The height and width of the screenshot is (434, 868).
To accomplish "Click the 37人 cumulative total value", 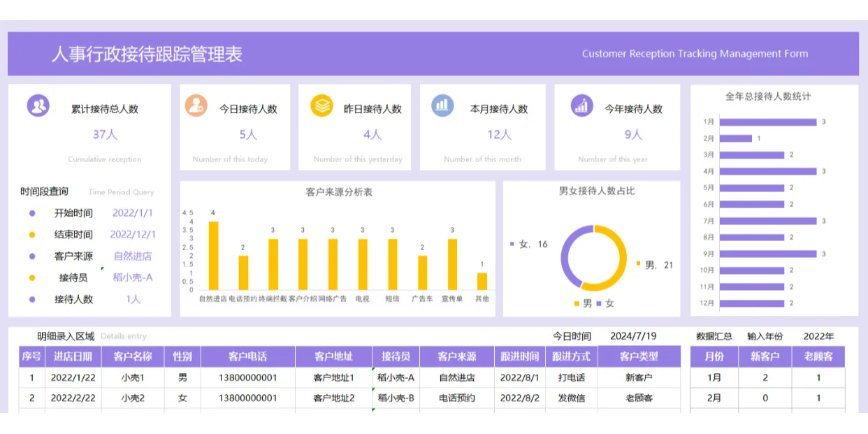I will click(105, 134).
